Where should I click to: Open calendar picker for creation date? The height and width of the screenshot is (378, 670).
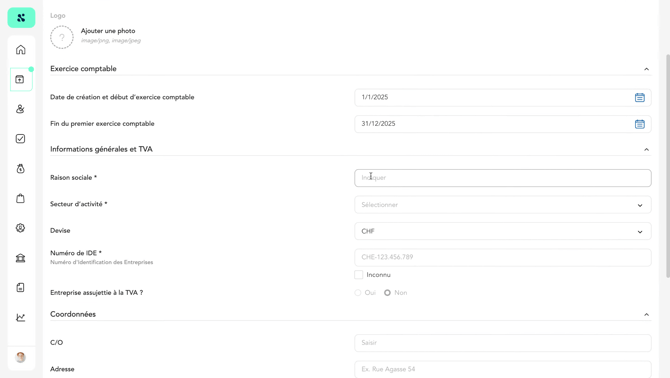[x=639, y=98]
